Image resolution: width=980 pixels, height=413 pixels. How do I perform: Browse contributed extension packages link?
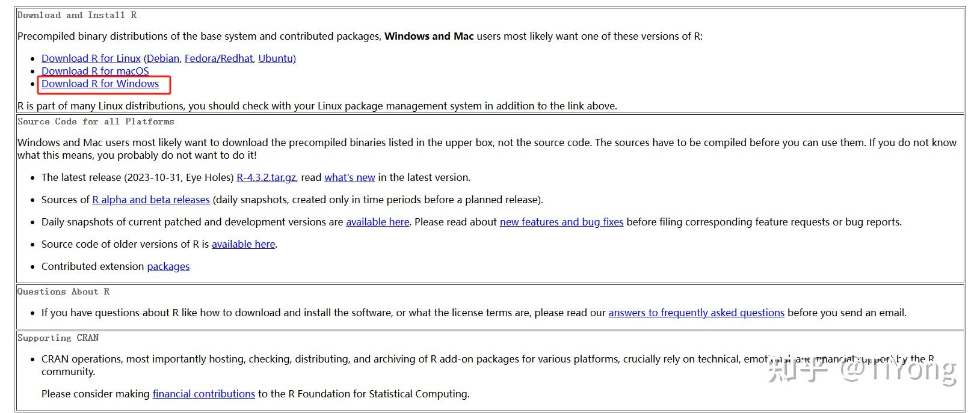(x=168, y=266)
